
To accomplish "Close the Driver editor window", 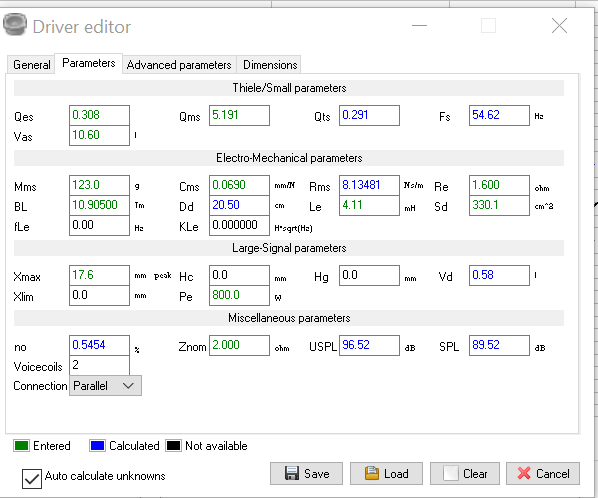I will 559,26.
